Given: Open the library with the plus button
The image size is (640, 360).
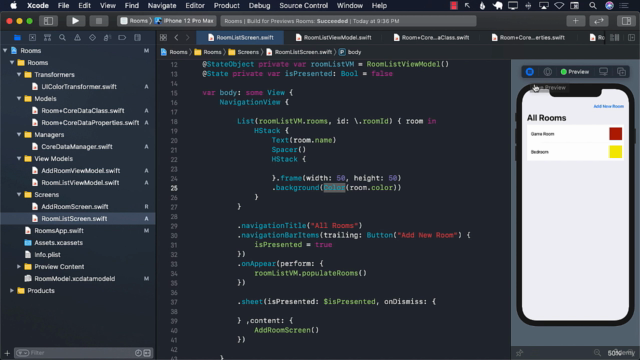Looking at the screenshot, I should coord(576,21).
